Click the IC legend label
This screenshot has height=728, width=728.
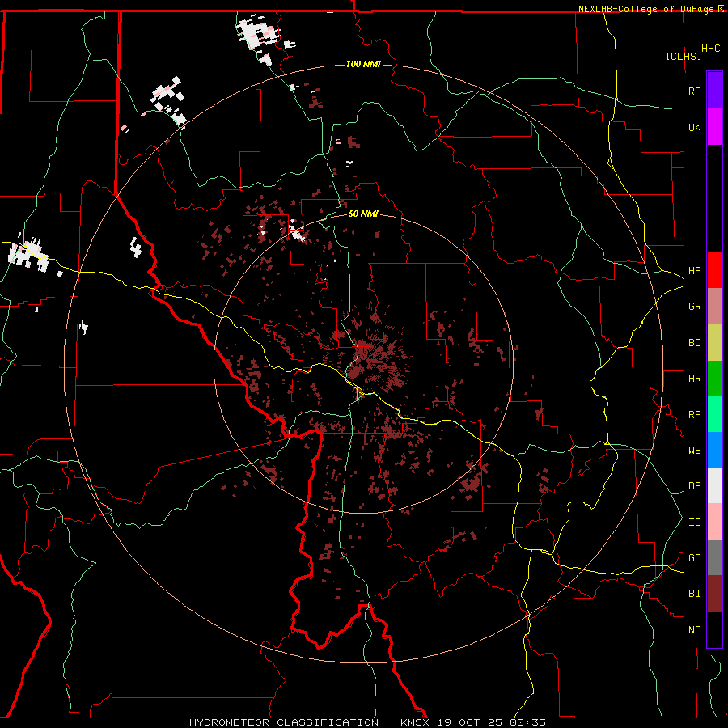[x=694, y=523]
